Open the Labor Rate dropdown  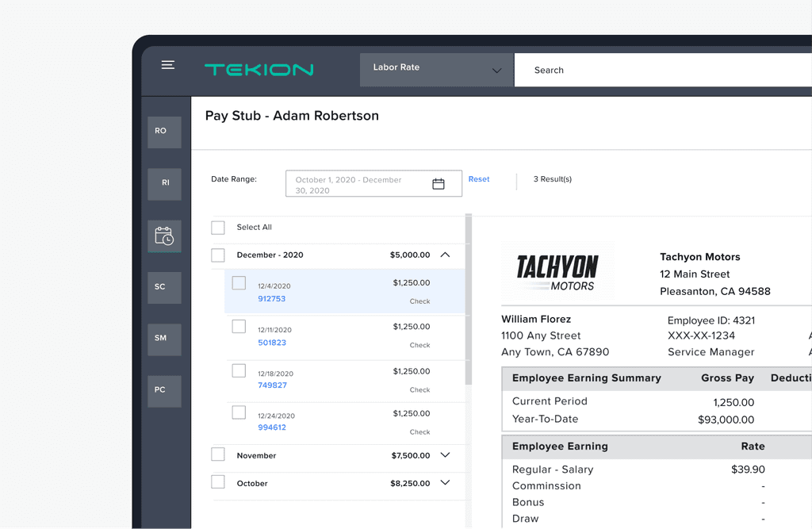tap(435, 70)
